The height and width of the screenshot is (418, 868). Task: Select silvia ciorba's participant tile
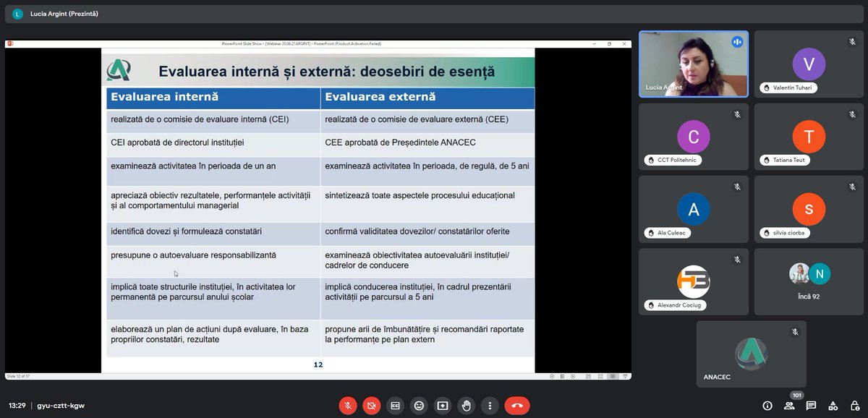pos(809,209)
